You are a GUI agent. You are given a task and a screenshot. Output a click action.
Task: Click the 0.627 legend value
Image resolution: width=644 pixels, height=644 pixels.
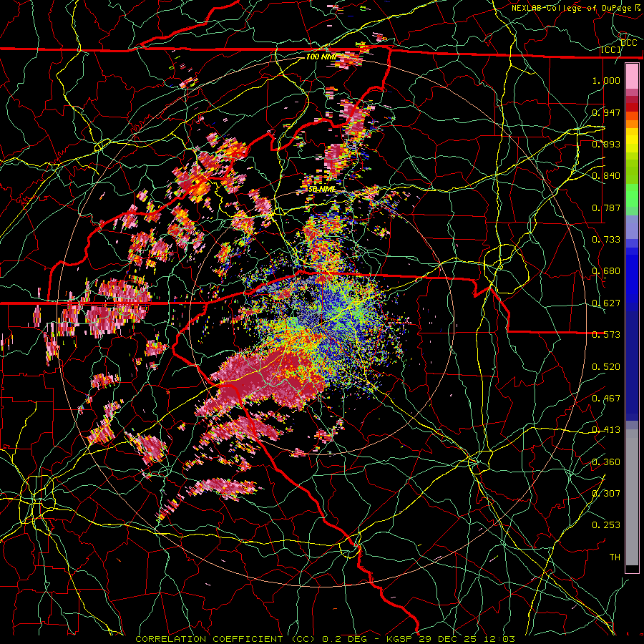[606, 303]
